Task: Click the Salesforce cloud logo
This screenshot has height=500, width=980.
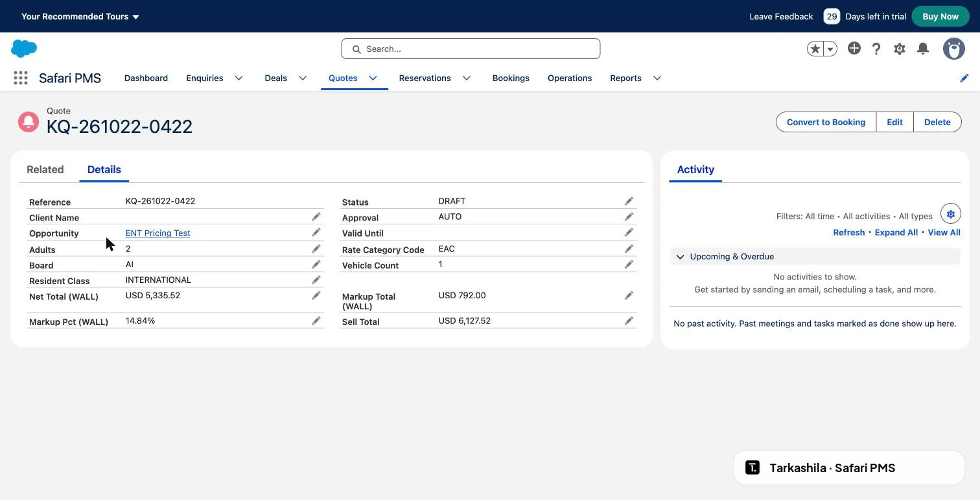Action: tap(24, 49)
